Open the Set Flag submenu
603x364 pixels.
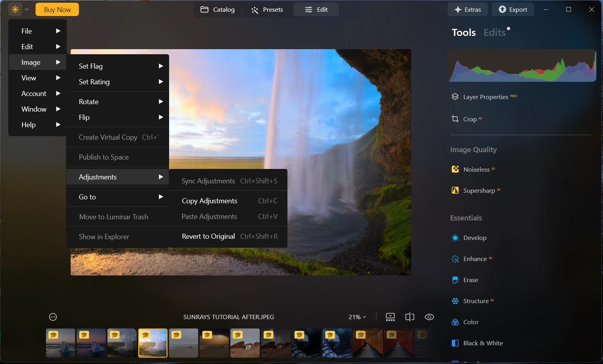[118, 66]
